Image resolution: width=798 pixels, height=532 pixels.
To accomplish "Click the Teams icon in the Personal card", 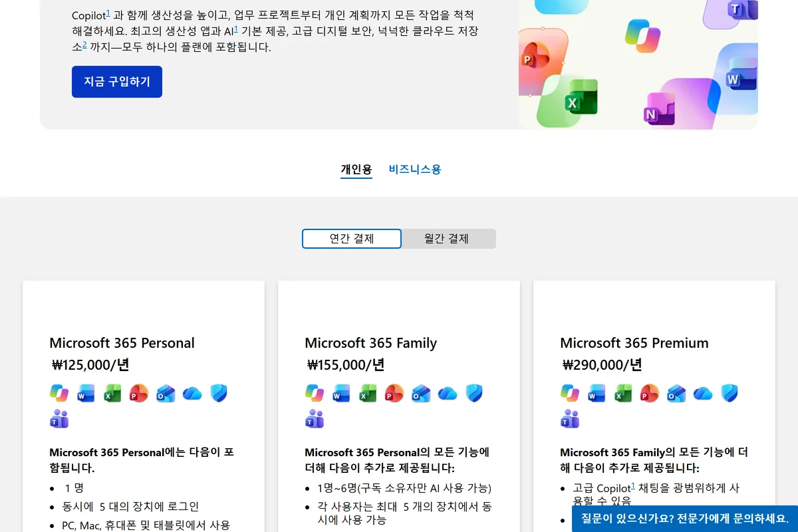I will click(59, 419).
